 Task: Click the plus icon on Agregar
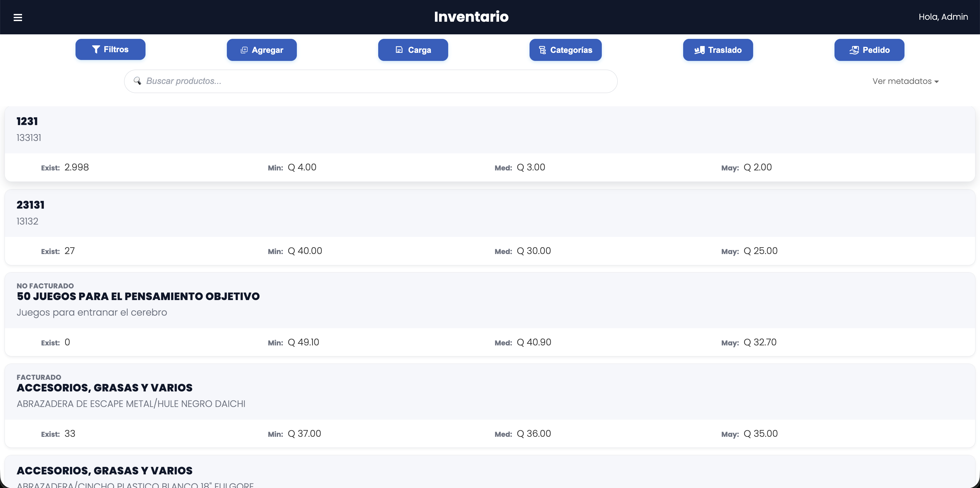pos(244,50)
